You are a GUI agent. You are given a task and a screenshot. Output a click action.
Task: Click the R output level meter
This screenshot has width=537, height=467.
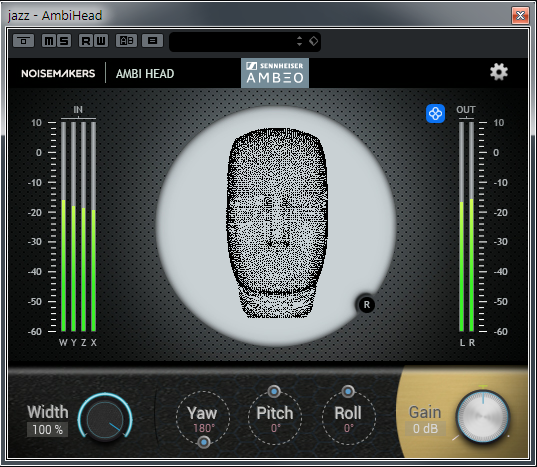472,227
